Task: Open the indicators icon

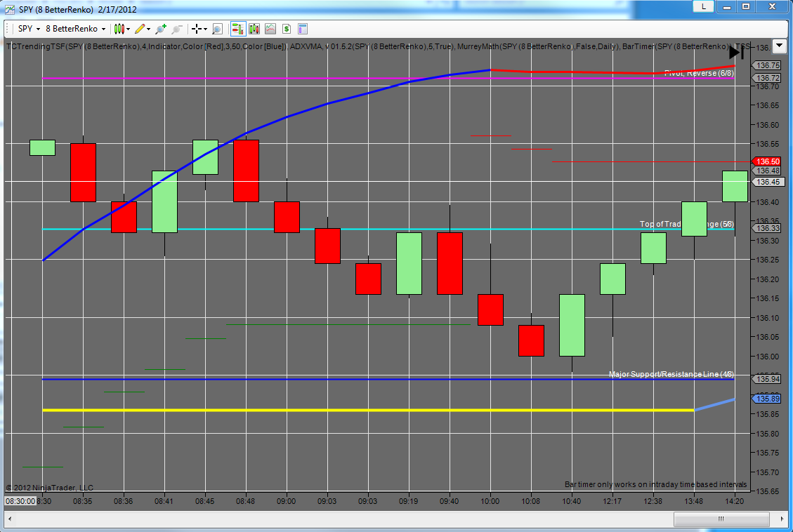Action: pos(270,29)
